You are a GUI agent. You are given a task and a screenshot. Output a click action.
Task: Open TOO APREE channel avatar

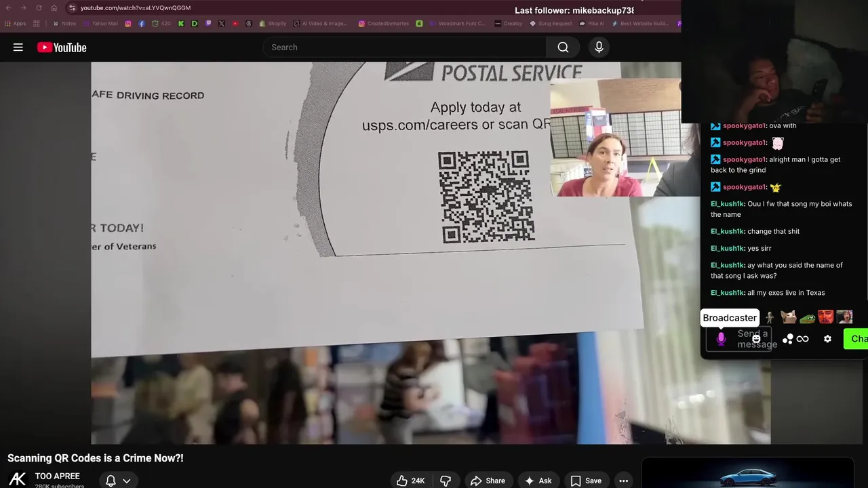click(18, 479)
